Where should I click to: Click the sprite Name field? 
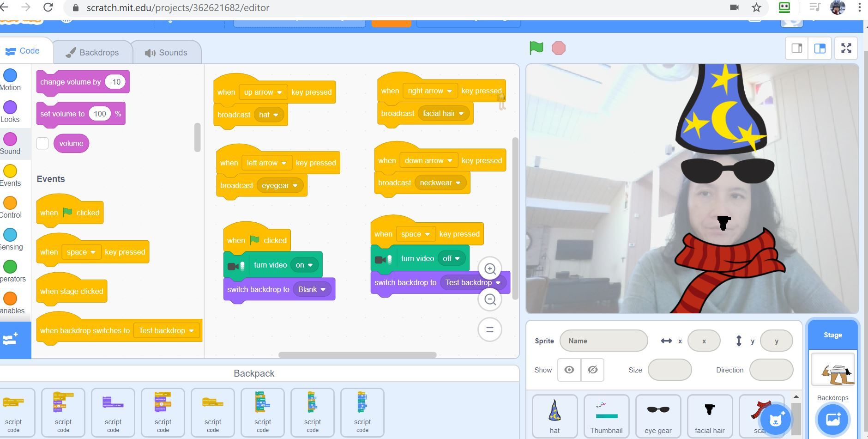pos(604,341)
